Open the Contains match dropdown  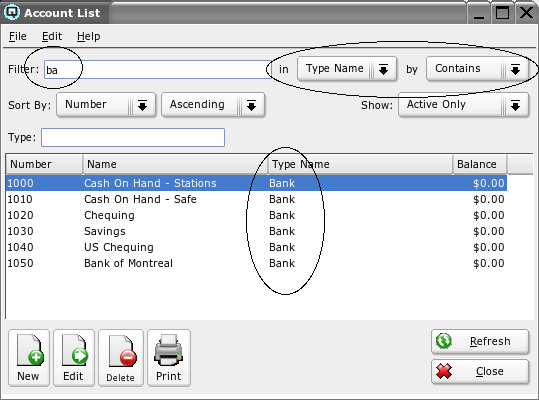pos(476,69)
